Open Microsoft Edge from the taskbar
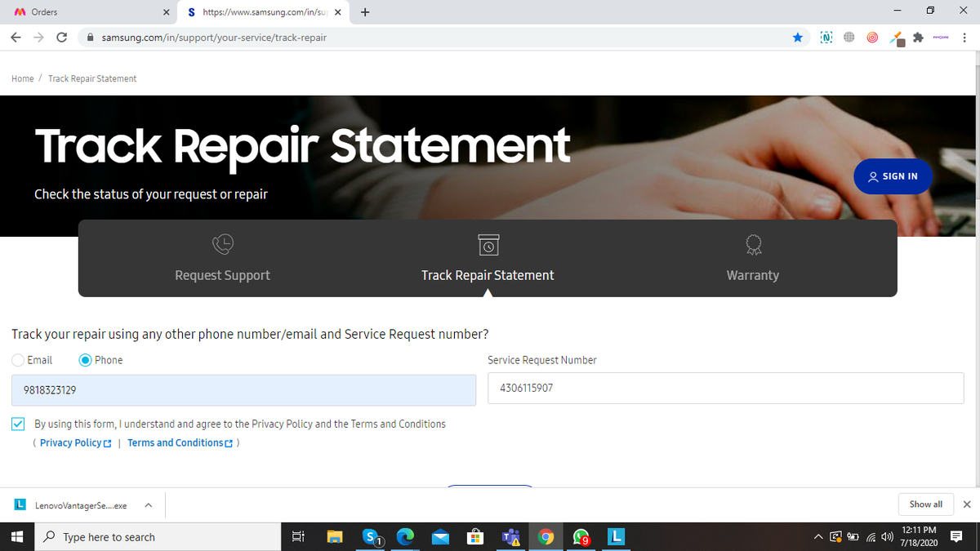The width and height of the screenshot is (980, 551). 405,536
